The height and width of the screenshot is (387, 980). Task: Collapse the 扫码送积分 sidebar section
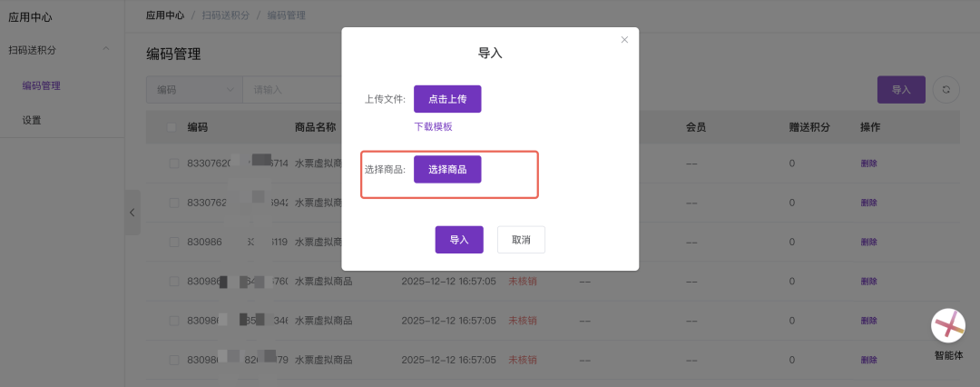pos(106,49)
